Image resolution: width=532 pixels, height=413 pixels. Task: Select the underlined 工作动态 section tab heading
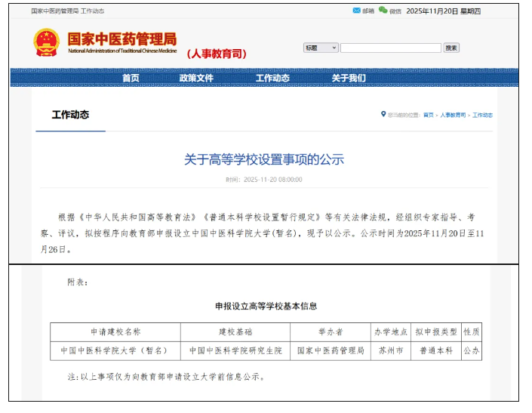tap(70, 115)
